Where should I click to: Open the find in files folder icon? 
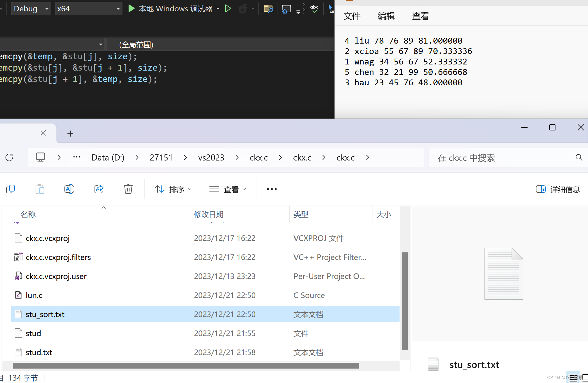[268, 9]
